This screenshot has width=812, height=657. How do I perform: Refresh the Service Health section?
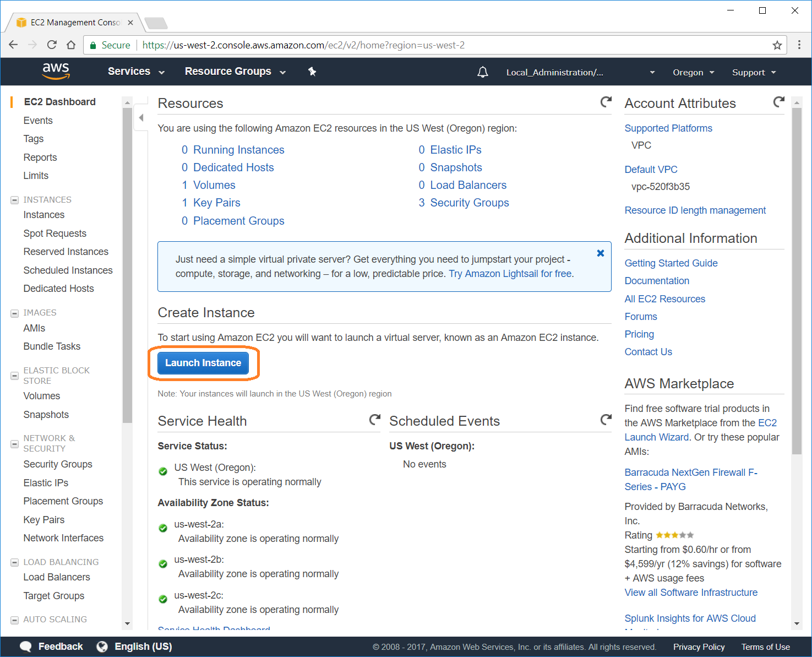tap(374, 420)
